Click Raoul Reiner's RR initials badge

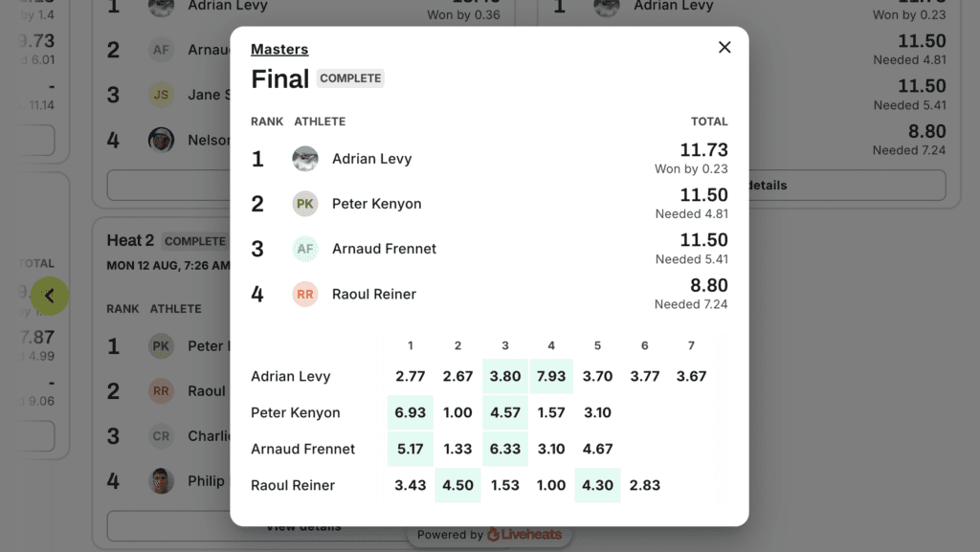304,294
